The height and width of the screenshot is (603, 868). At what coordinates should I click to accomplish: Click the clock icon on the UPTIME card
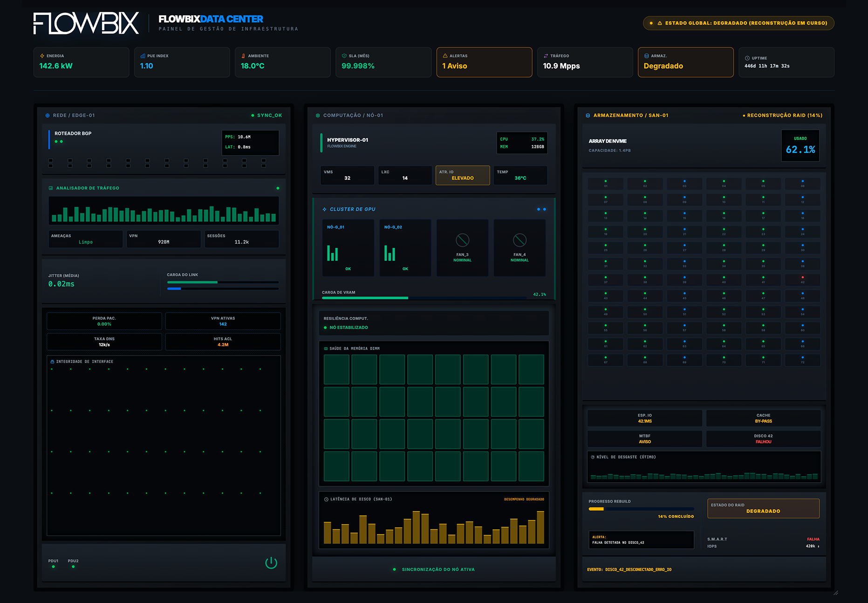point(746,58)
